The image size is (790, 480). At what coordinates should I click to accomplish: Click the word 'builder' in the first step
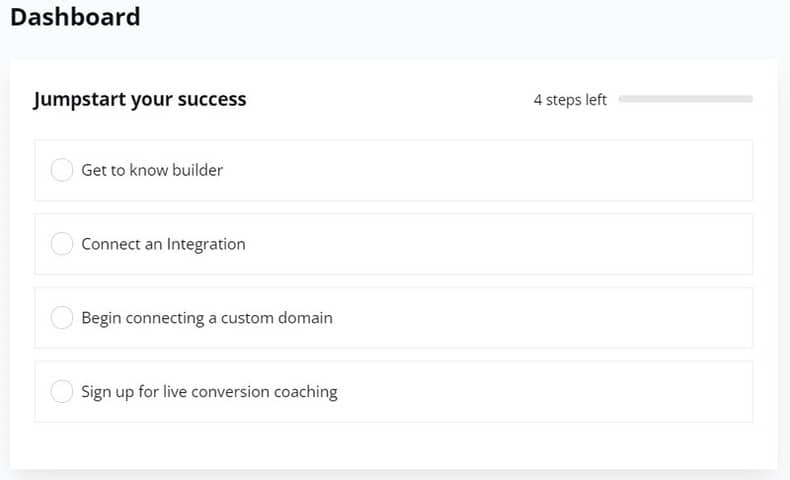(198, 170)
